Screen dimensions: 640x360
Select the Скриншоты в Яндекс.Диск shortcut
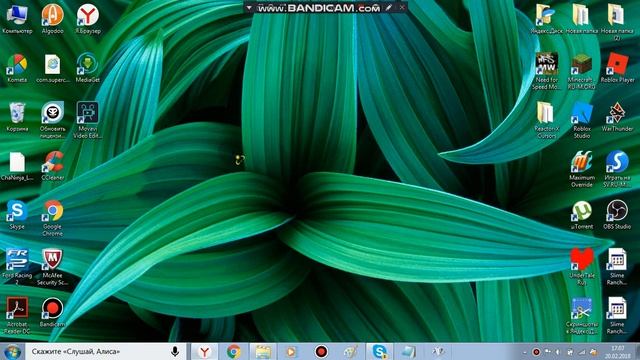point(582,316)
